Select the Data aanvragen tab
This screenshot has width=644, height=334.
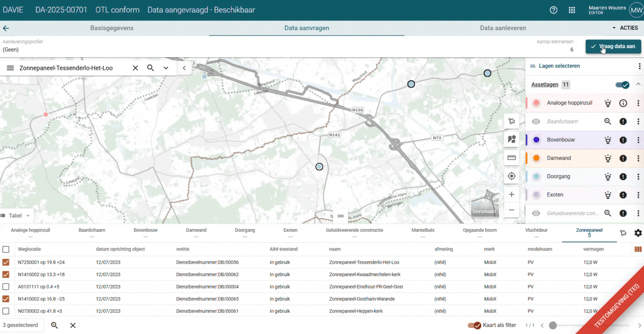(307, 28)
